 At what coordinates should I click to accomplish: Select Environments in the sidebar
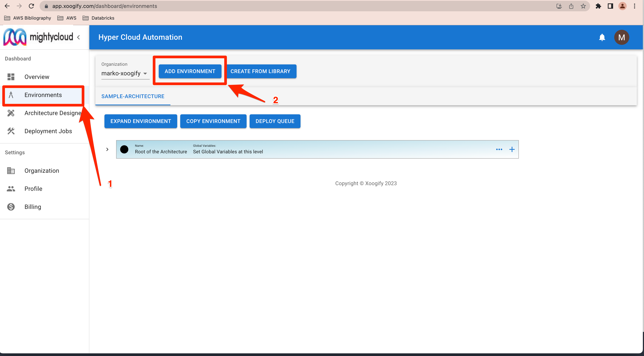coord(43,95)
